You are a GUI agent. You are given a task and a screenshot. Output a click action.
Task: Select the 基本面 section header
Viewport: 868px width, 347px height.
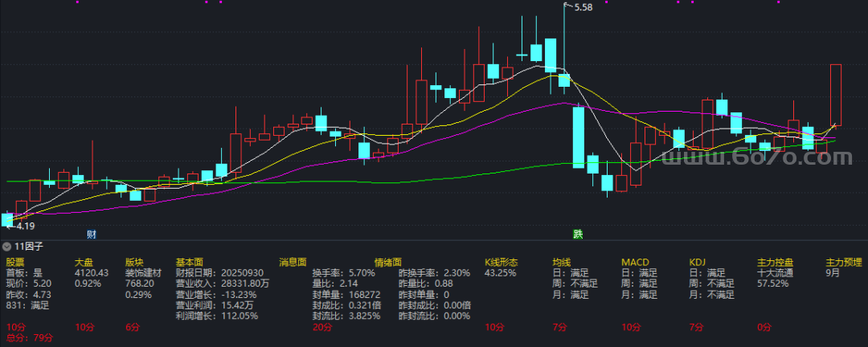click(189, 262)
